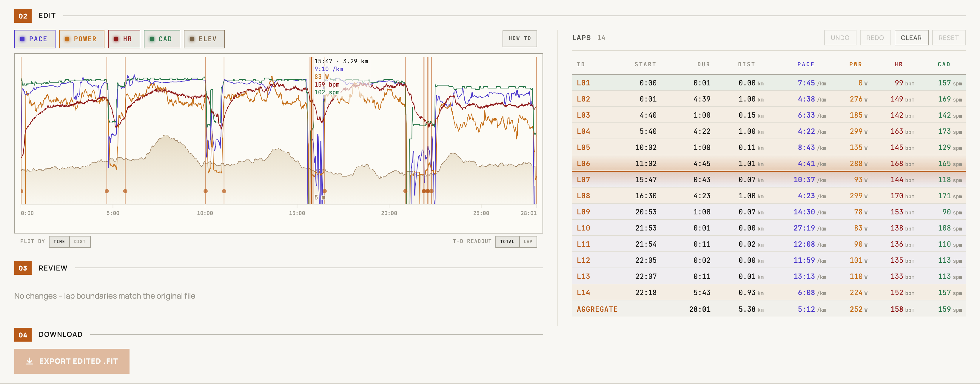Click the 28:01 time axis label
This screenshot has height=384, width=980.
[x=528, y=213]
